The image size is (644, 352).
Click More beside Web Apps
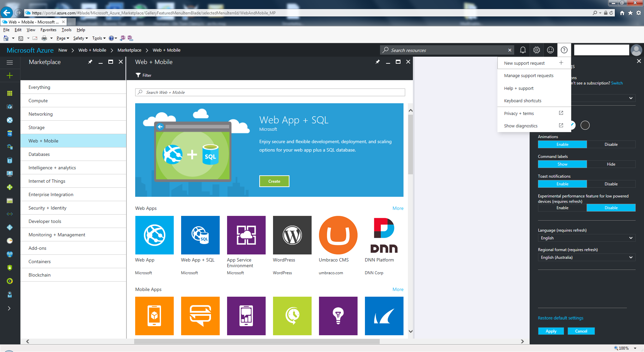pyautogui.click(x=398, y=208)
